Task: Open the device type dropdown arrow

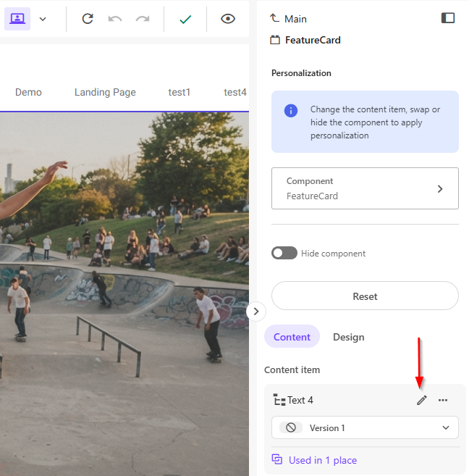Action: [43, 19]
